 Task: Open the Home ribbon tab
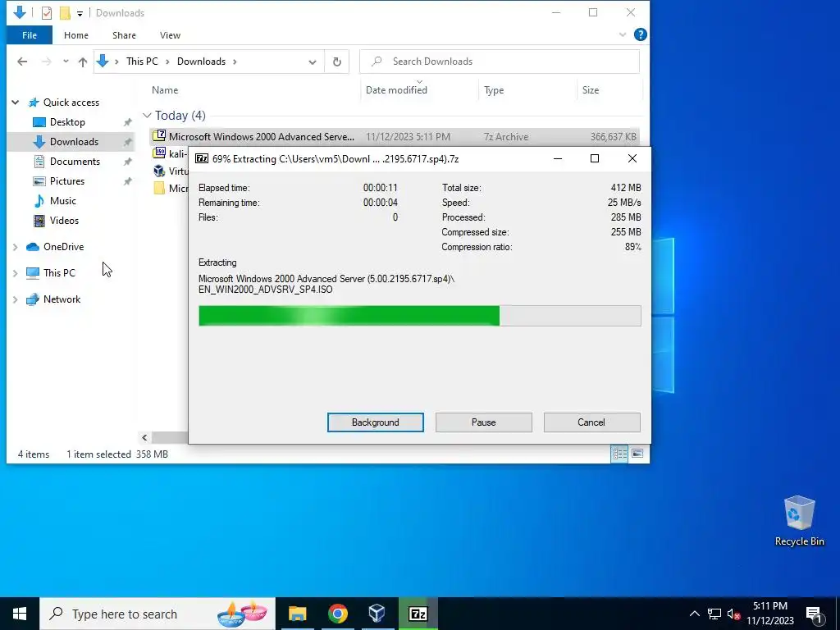pyautogui.click(x=76, y=35)
